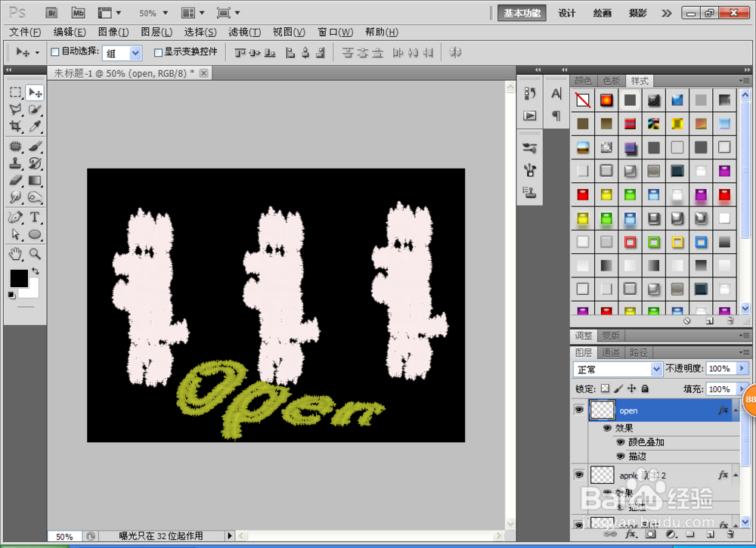756x548 pixels.
Task: Enable the Auto-Select checkbox
Action: (55, 52)
